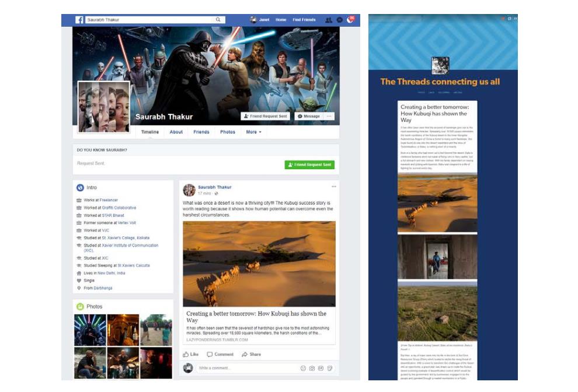Click the Facebook search input field
Screen dimensions: 578x392
pos(150,19)
